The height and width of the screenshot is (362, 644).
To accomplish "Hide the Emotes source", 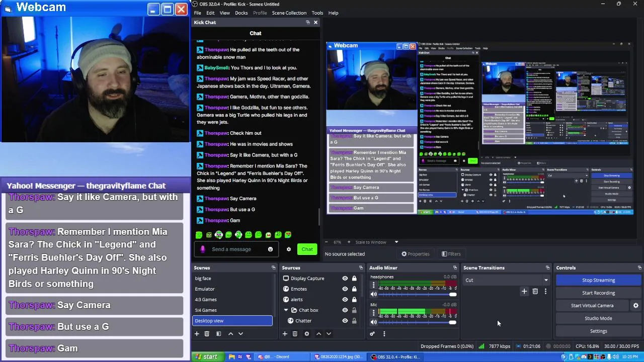I will (x=345, y=289).
